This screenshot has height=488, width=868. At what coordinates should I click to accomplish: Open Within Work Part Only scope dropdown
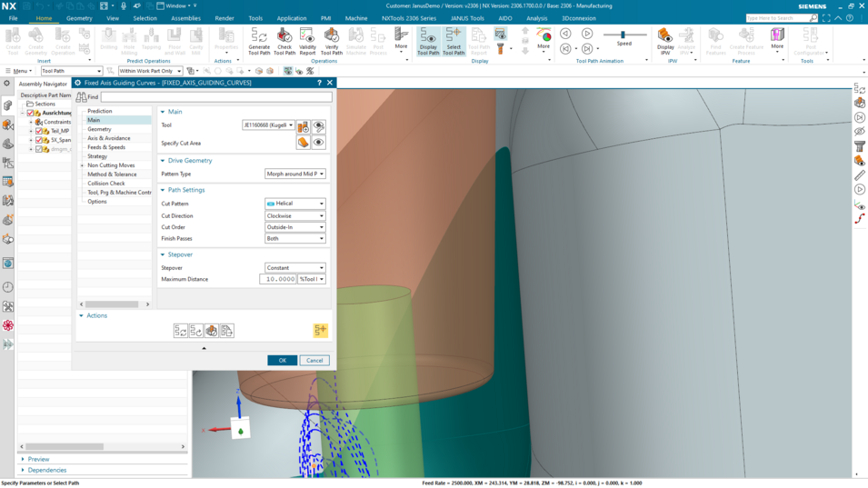150,71
